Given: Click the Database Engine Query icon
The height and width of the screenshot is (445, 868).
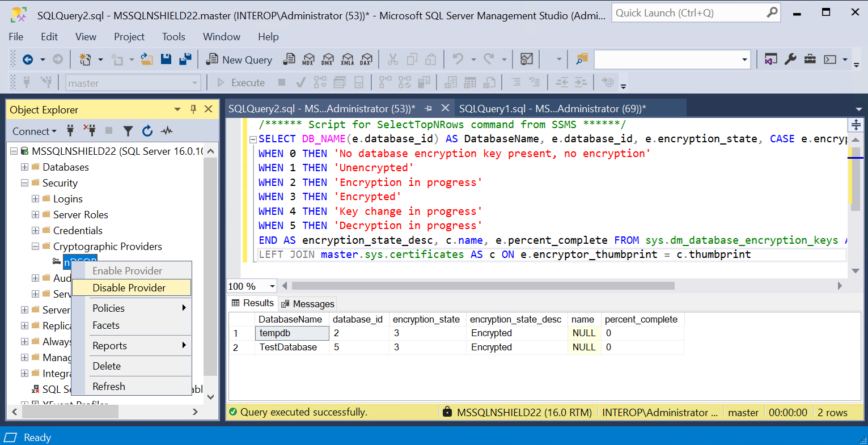Looking at the screenshot, I should tap(289, 59).
